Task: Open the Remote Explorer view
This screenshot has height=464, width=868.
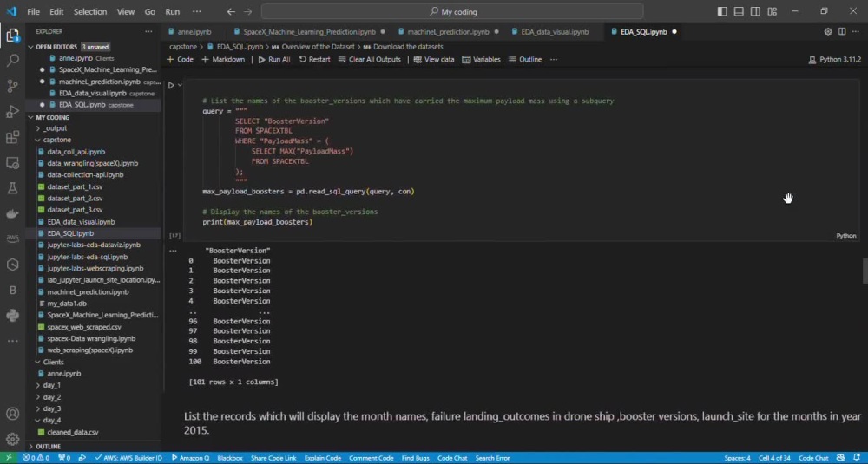Action: click(x=12, y=163)
